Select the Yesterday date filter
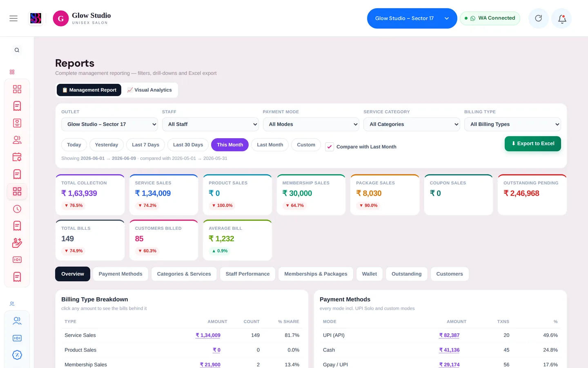The height and width of the screenshot is (368, 588). (x=107, y=145)
